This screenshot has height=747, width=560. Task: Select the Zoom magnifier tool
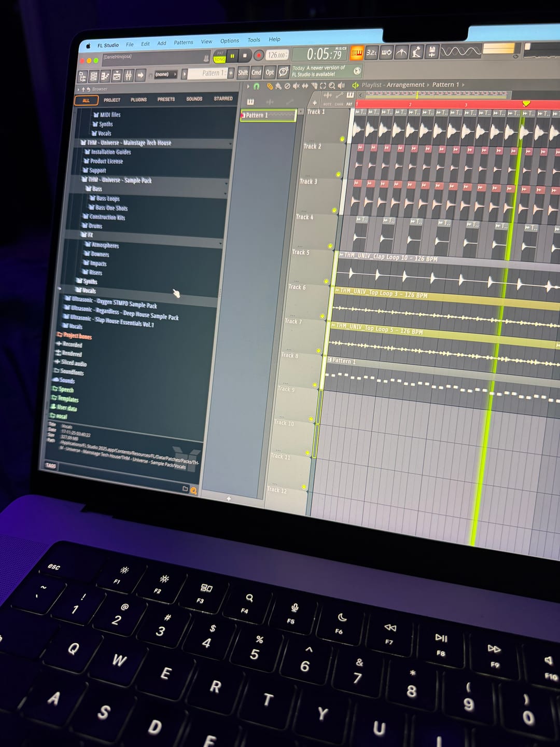point(331,86)
